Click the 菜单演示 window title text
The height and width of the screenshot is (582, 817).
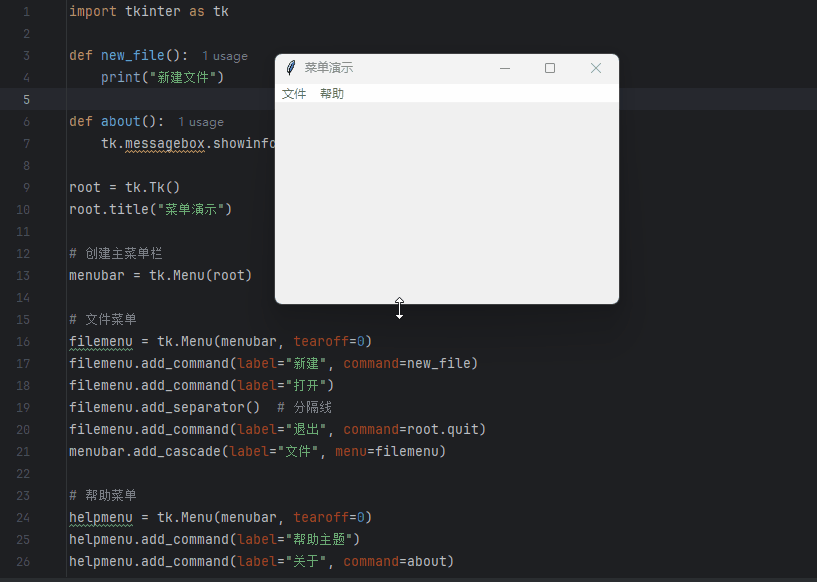tap(329, 68)
